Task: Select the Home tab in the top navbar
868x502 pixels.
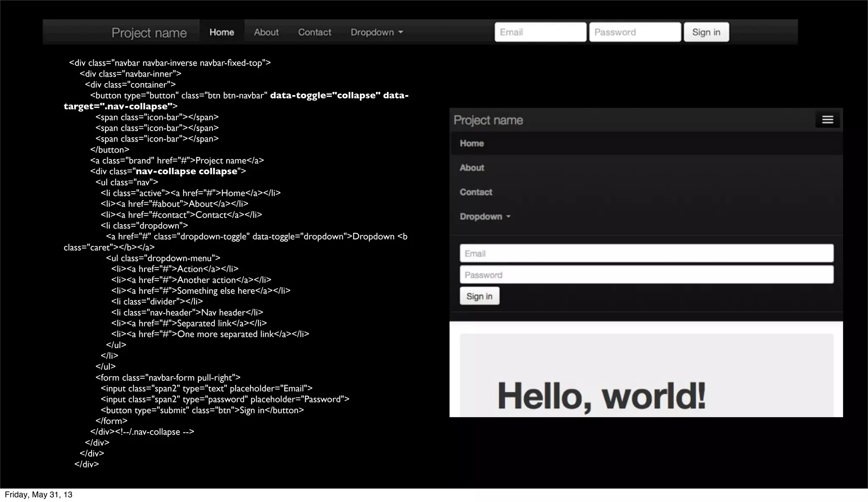Action: (222, 32)
